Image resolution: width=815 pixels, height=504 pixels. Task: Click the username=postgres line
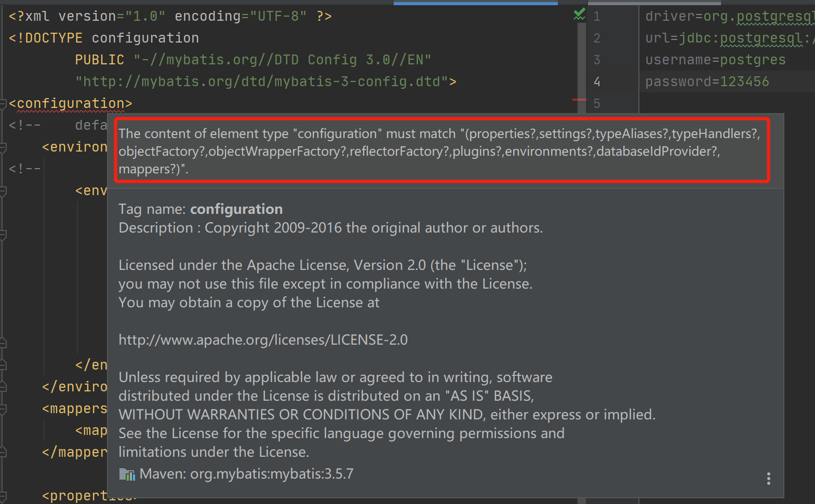pyautogui.click(x=715, y=60)
